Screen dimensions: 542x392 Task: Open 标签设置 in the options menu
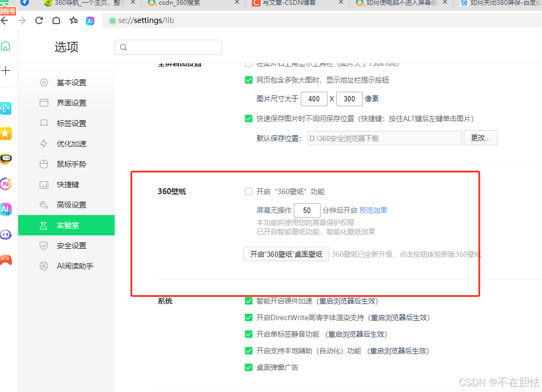click(x=66, y=123)
